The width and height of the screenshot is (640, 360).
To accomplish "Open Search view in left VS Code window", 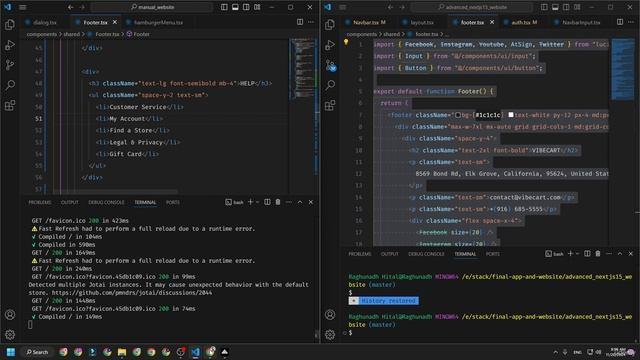I will [10, 85].
